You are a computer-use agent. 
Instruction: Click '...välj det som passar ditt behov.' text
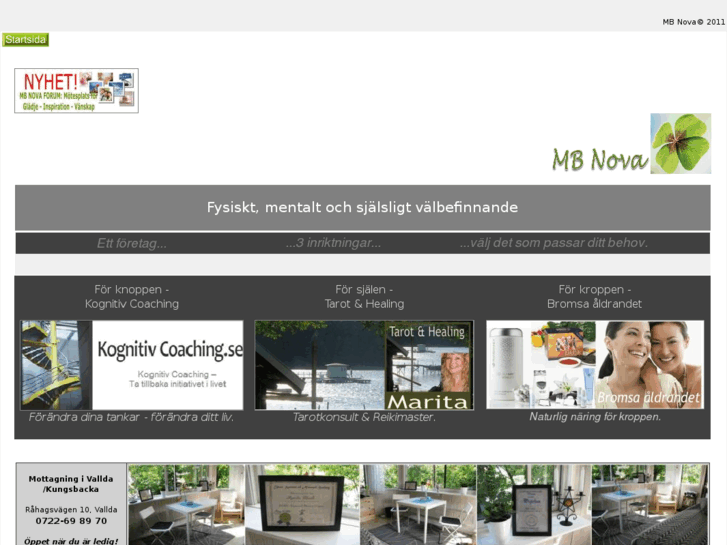pos(554,243)
